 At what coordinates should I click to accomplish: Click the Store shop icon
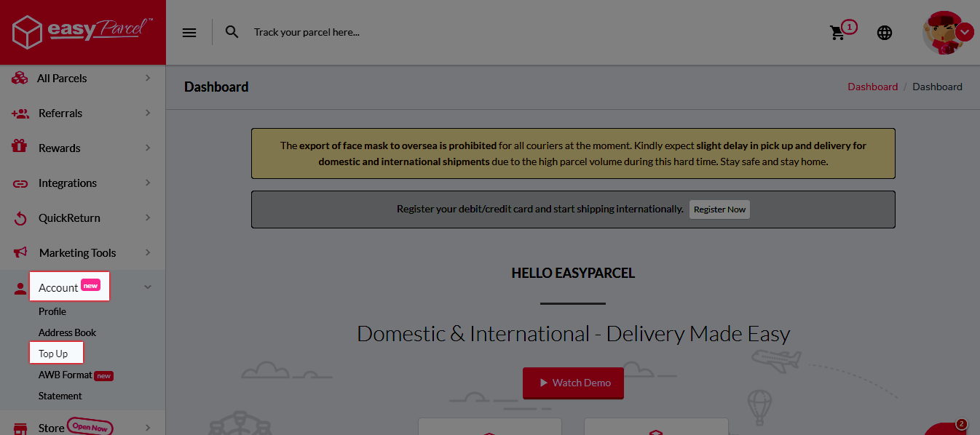20,428
